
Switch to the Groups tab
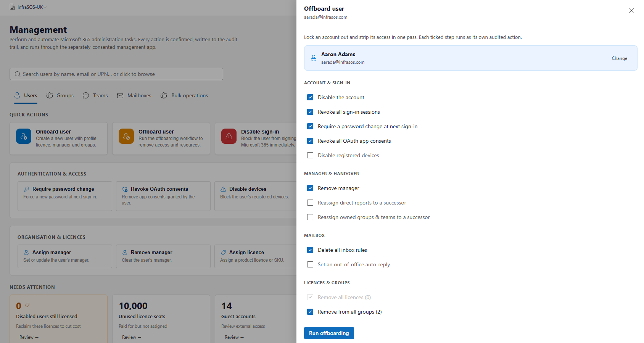tap(60, 95)
